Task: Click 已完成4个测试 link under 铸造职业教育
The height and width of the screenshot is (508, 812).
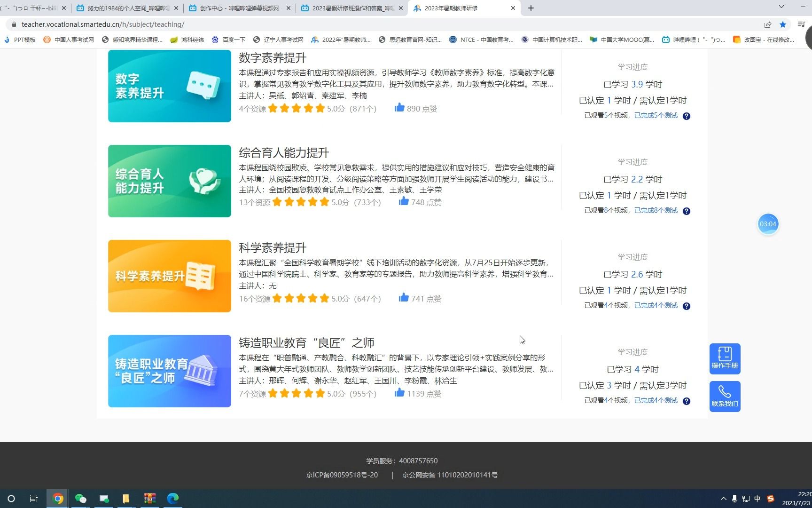Action: 656,400
